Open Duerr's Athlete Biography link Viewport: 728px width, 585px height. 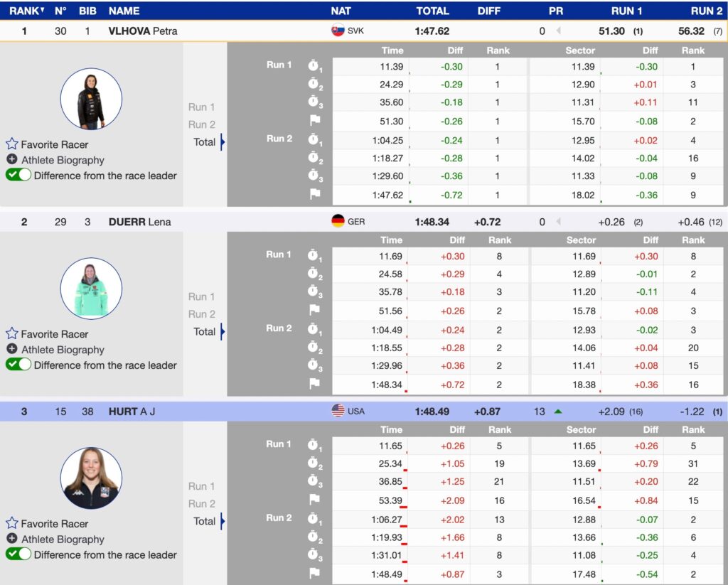[63, 350]
